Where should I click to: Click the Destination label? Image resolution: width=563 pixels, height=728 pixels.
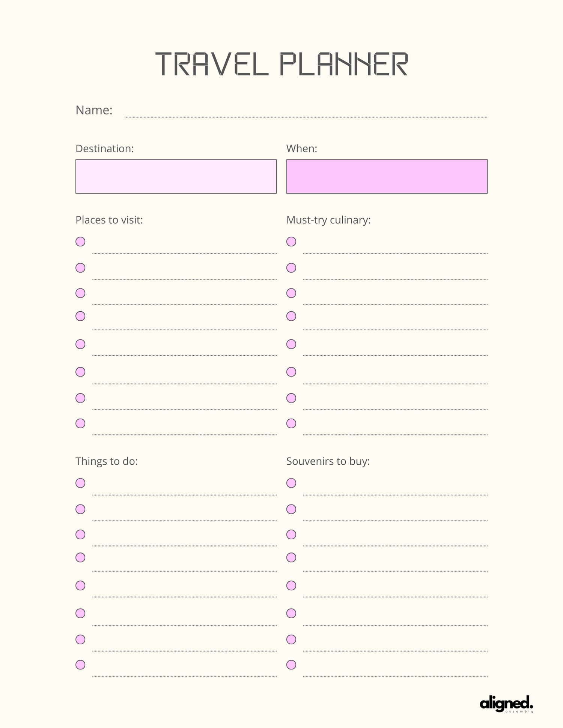coord(105,149)
